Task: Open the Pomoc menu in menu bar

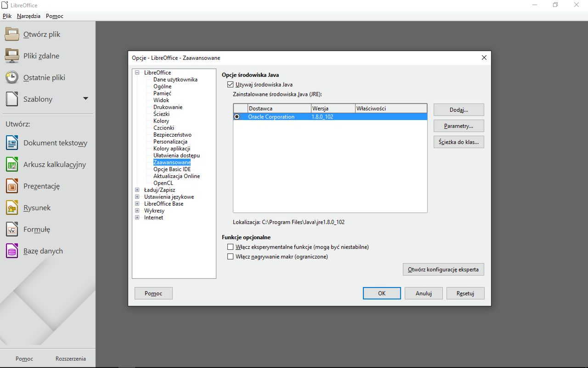Action: click(55, 16)
